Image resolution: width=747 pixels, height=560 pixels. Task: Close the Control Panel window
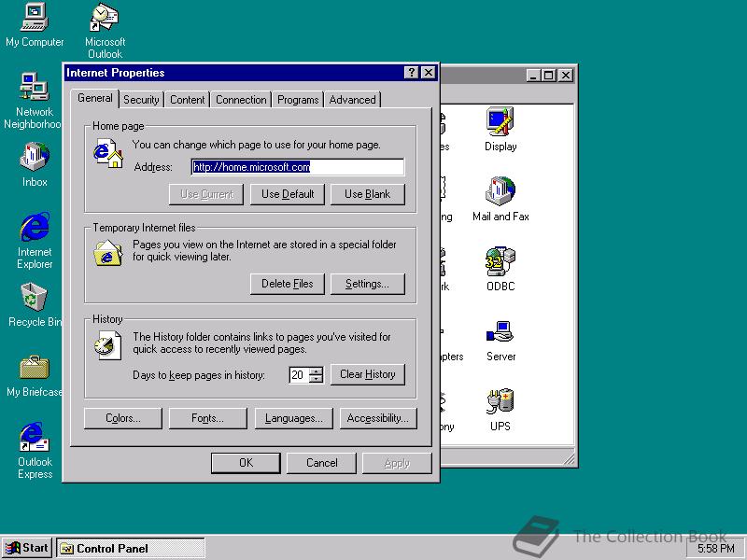[566, 76]
